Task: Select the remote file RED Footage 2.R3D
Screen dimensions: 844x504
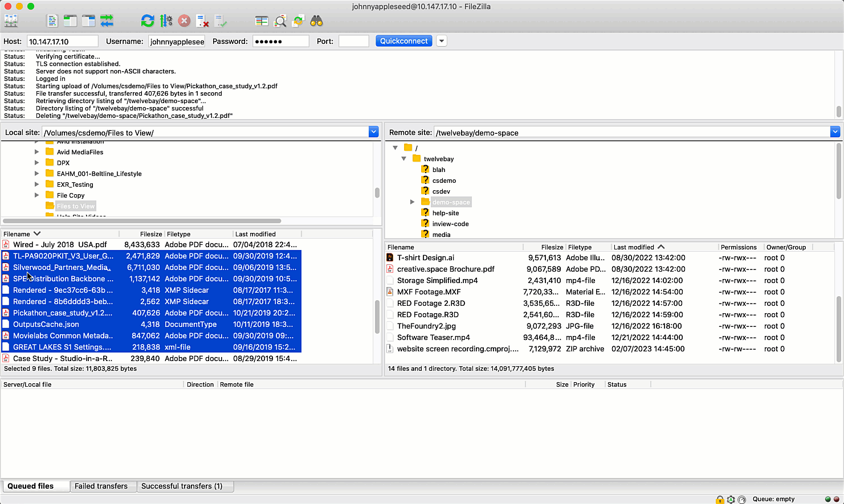Action: point(431,303)
